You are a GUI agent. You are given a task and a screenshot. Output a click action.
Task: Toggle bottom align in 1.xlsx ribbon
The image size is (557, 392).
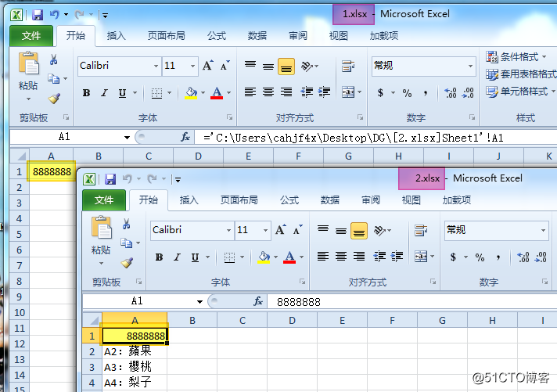point(286,66)
